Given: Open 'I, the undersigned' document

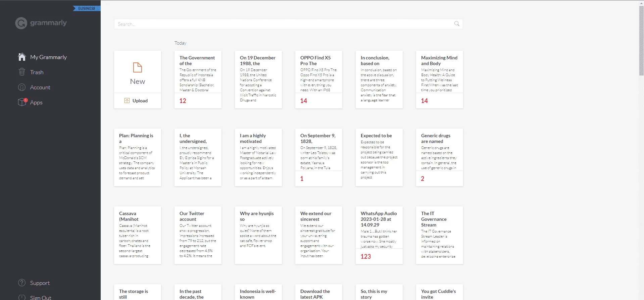Looking at the screenshot, I should (198, 157).
